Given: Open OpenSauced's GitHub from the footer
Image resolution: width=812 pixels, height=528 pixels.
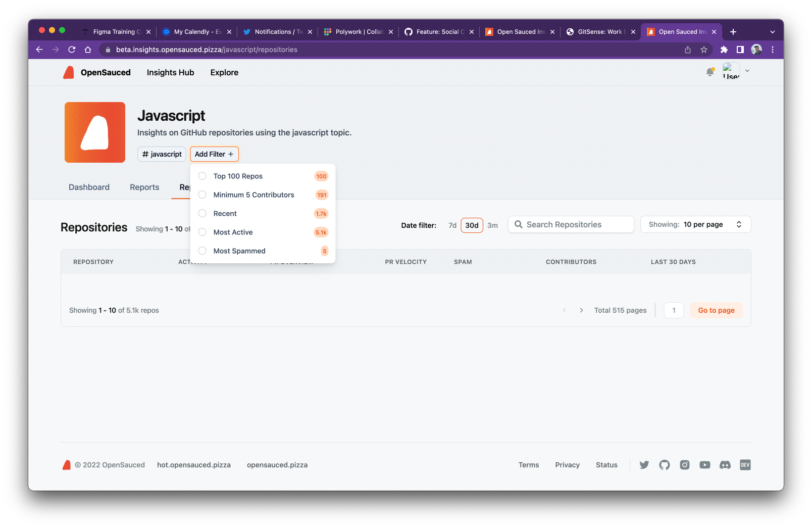Looking at the screenshot, I should click(665, 465).
